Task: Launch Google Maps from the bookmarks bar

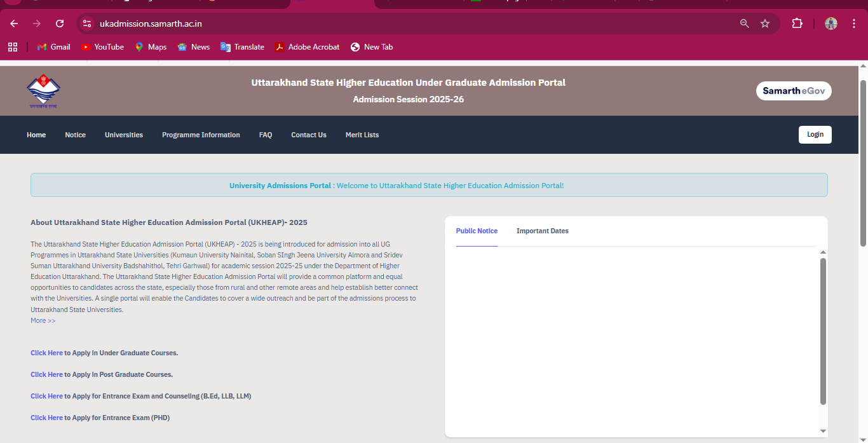Action: coord(151,46)
